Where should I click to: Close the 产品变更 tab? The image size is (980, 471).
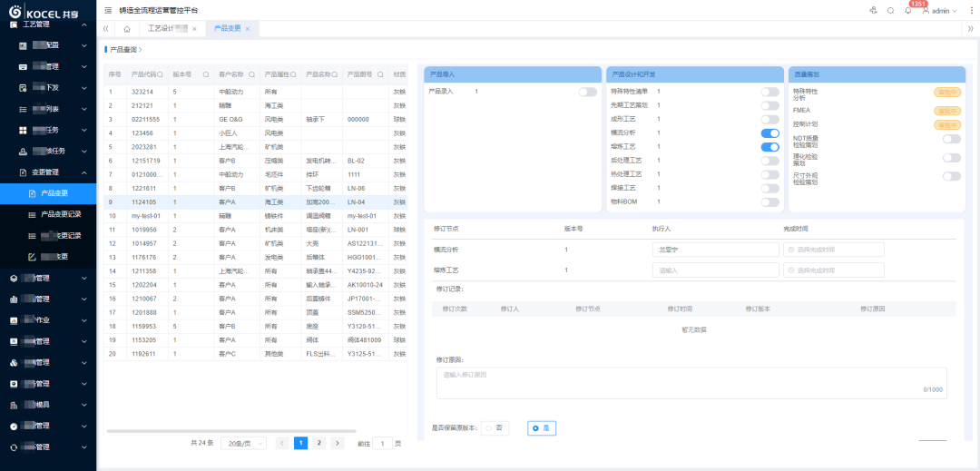pos(248,29)
